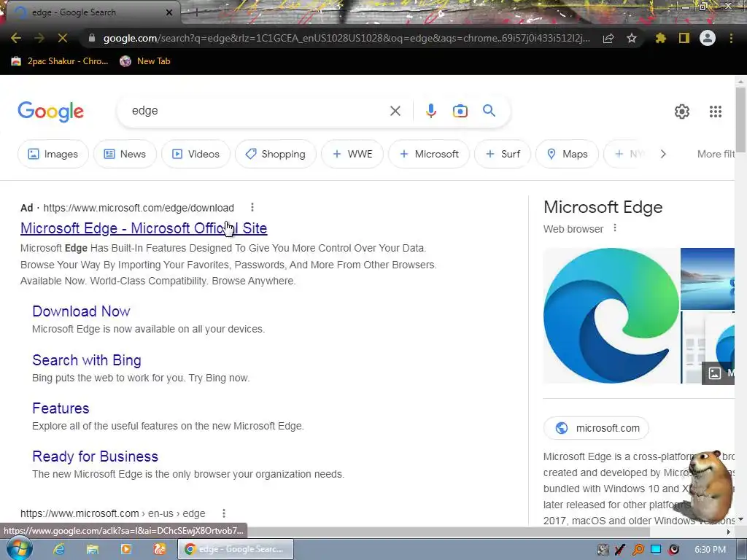Open UC Browser icon in taskbar

pos(160,549)
